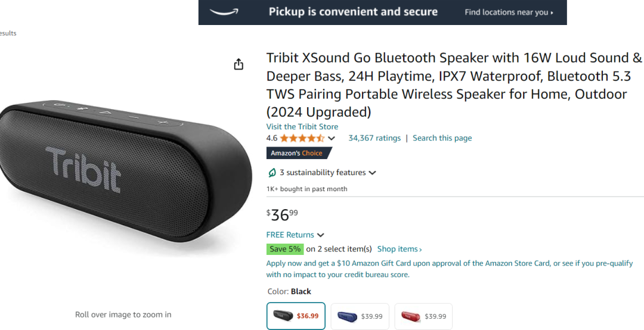Click Search this page link
Viewport: 644px width, 330px height.
(x=442, y=138)
